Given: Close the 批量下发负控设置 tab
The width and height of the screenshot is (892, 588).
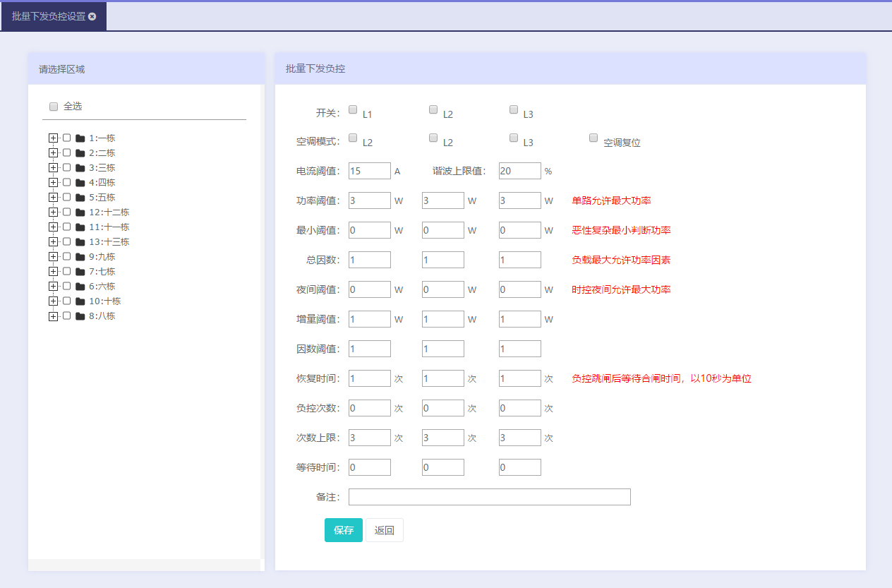Looking at the screenshot, I should (x=92, y=16).
